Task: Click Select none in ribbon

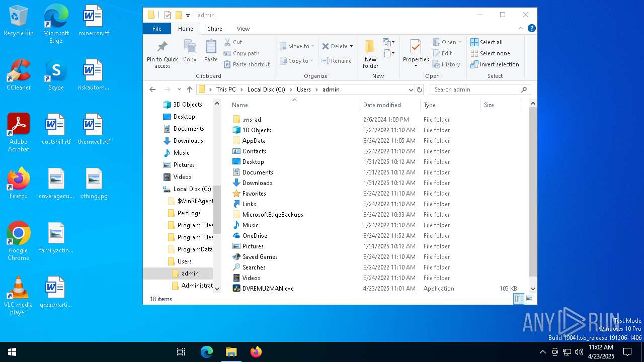Action: pyautogui.click(x=490, y=53)
